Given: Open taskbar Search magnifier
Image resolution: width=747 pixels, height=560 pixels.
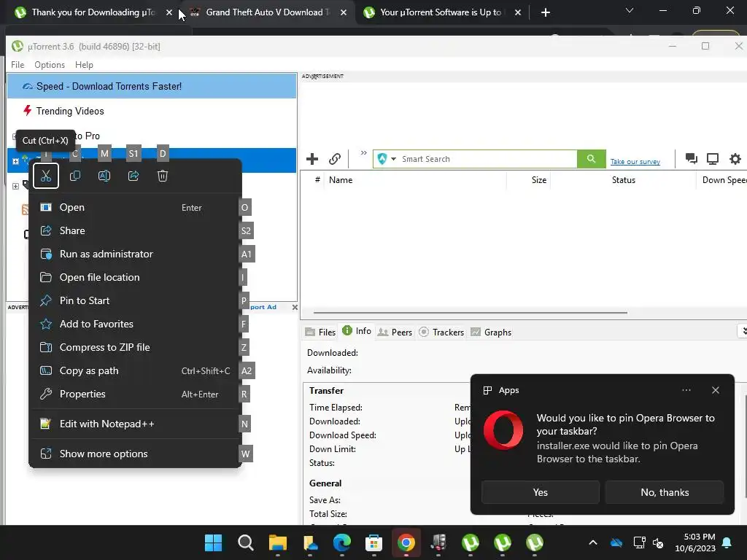Looking at the screenshot, I should (x=245, y=542).
